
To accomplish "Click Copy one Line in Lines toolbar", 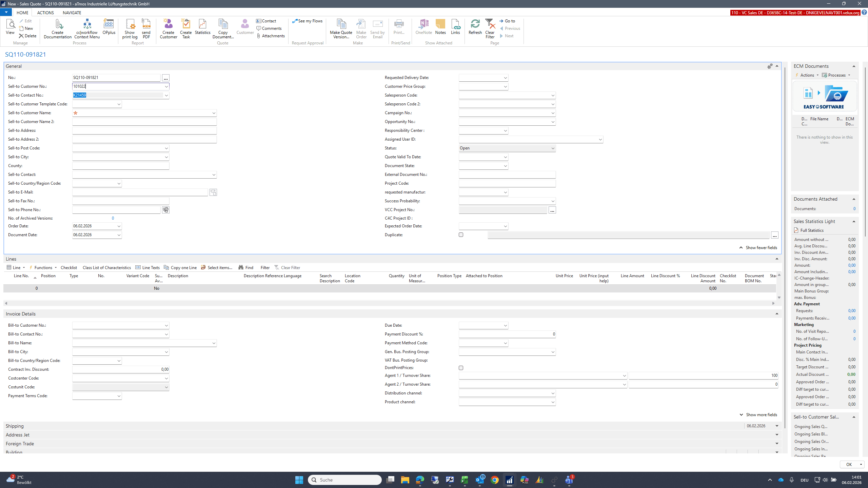I will 180,268.
